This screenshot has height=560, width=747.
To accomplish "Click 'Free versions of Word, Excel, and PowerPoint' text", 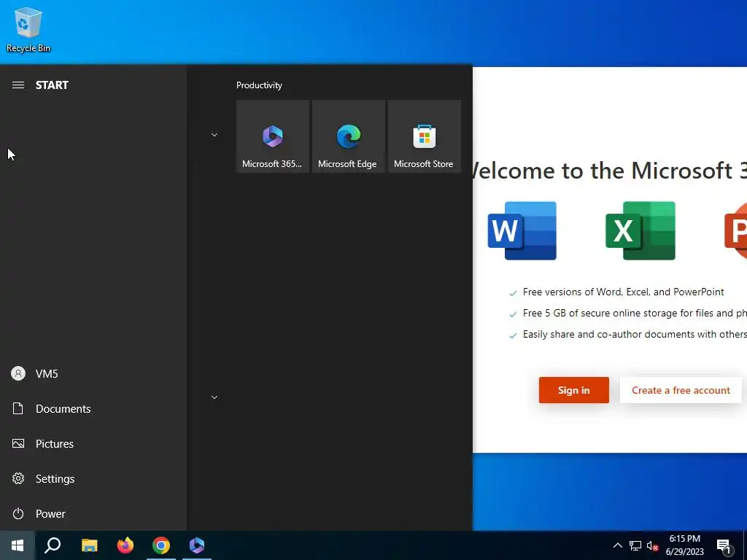I will [x=623, y=292].
